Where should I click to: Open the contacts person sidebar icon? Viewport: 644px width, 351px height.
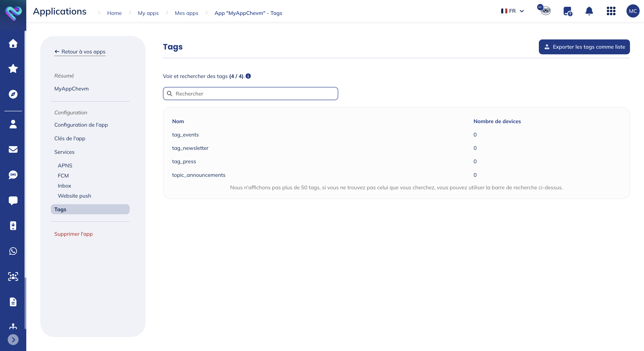pyautogui.click(x=13, y=124)
